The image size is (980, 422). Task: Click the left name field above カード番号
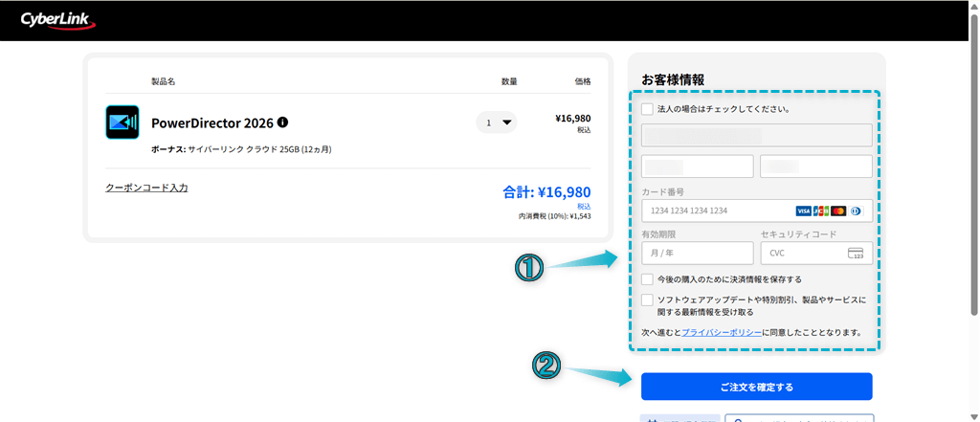[x=698, y=167]
